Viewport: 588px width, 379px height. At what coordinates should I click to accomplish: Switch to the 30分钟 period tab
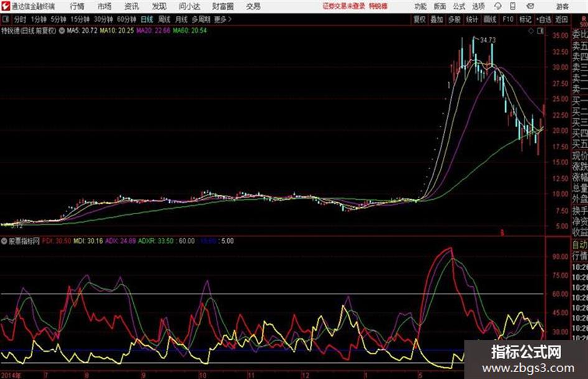click(x=103, y=19)
